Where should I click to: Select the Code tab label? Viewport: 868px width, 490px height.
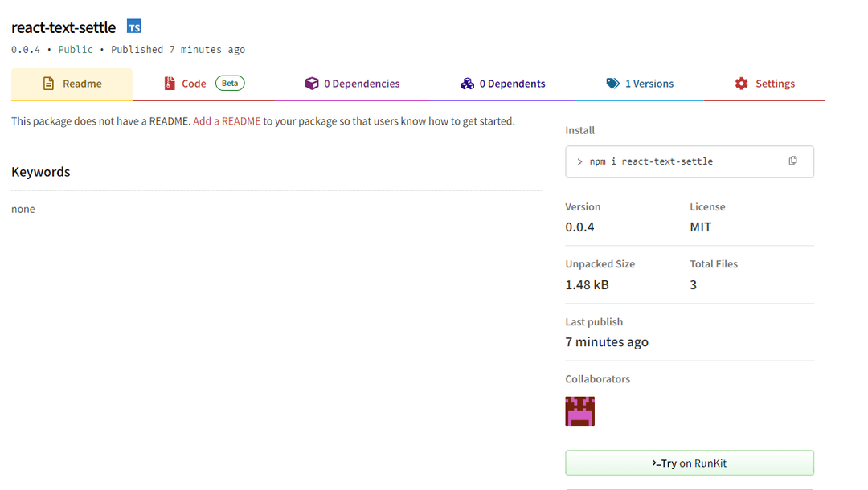click(x=194, y=84)
